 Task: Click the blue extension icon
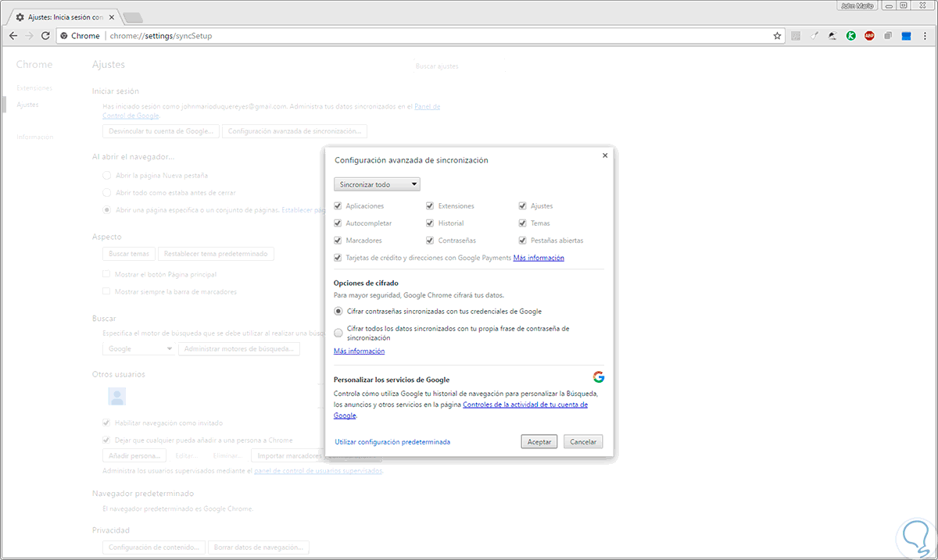tap(907, 36)
